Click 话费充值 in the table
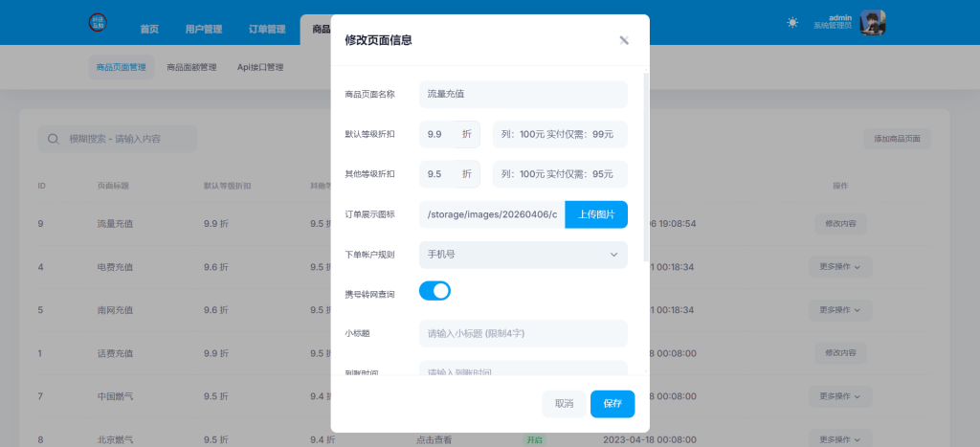The image size is (980, 447). coord(115,353)
